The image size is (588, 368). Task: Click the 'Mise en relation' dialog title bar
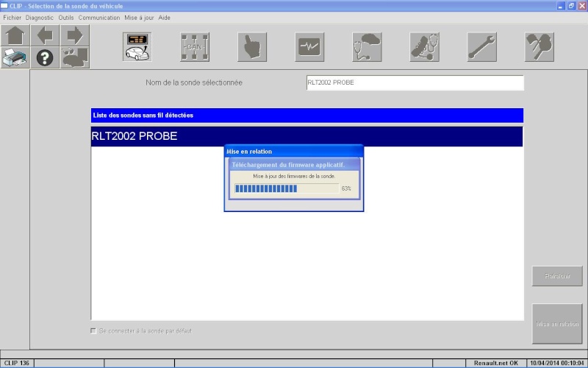click(293, 152)
